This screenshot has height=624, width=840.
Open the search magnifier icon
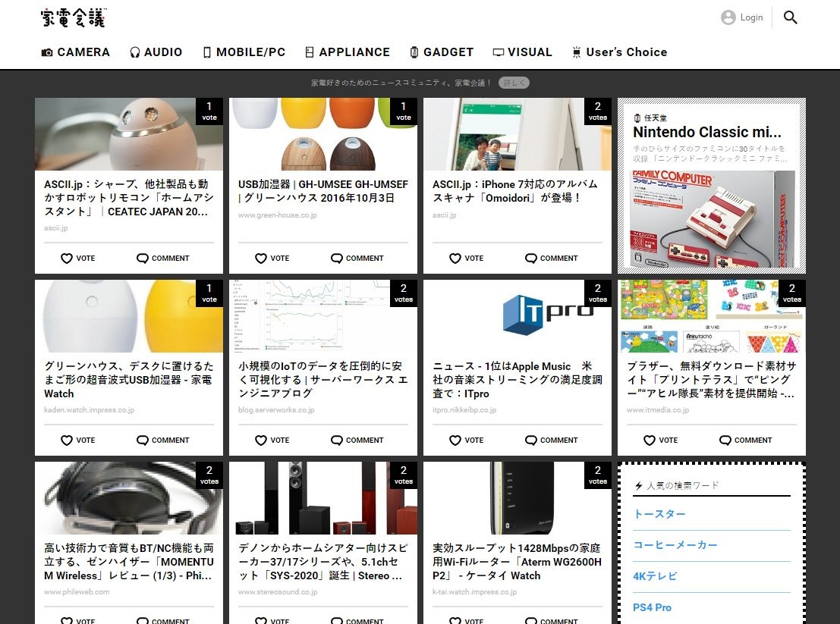point(790,17)
